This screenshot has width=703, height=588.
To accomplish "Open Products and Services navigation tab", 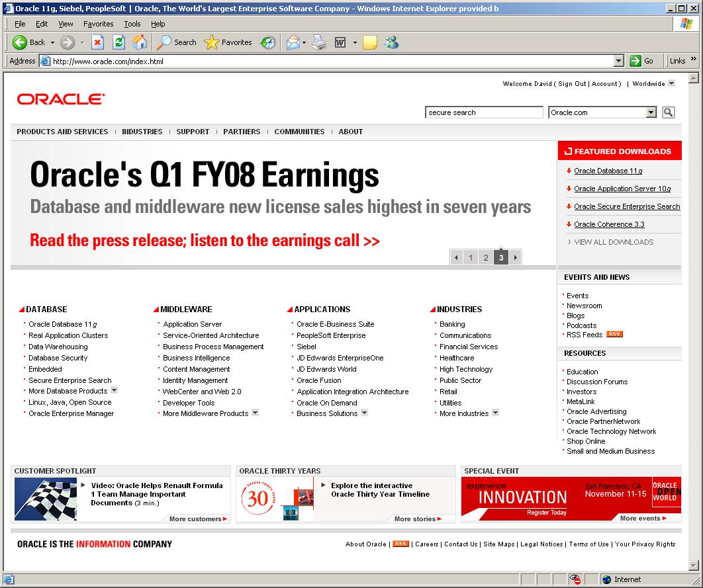I will (62, 132).
